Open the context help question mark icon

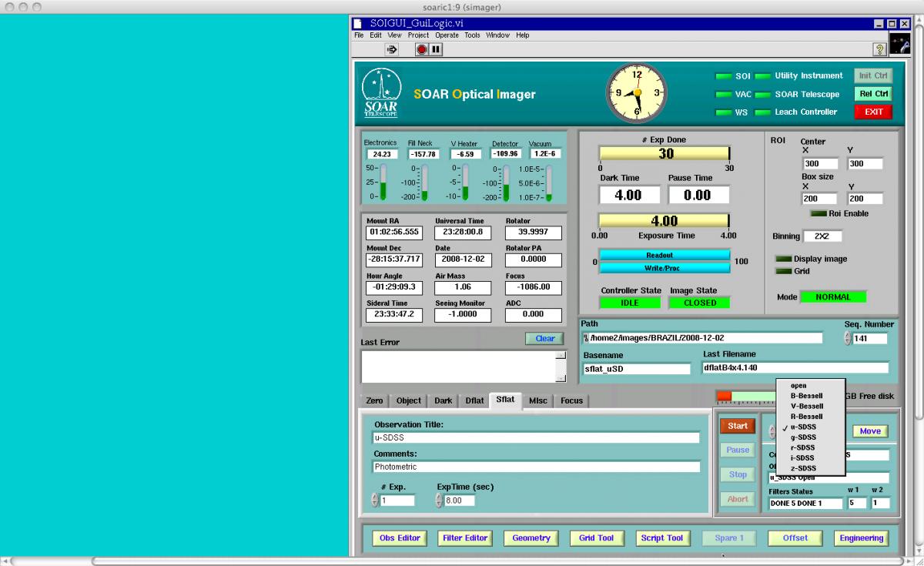[879, 49]
